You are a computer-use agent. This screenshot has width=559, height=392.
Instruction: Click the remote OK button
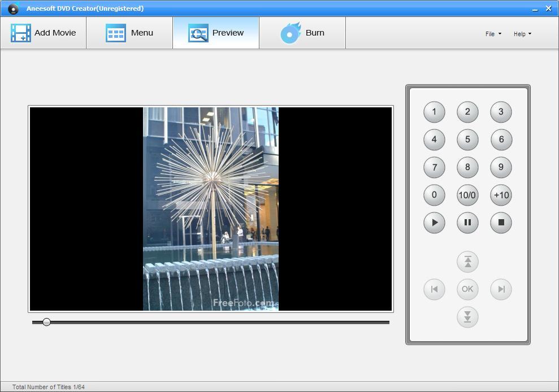click(467, 289)
